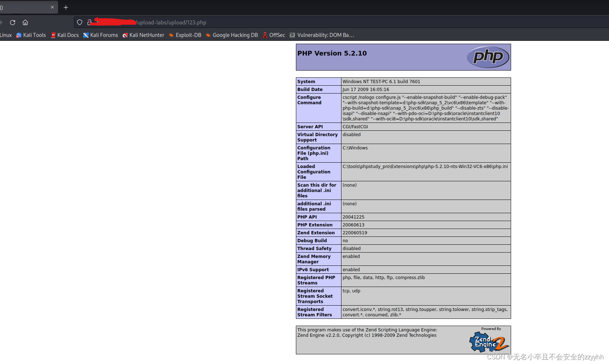Click 'Virtual Directory Support' row label
The width and height of the screenshot is (609, 364).
[x=317, y=137]
